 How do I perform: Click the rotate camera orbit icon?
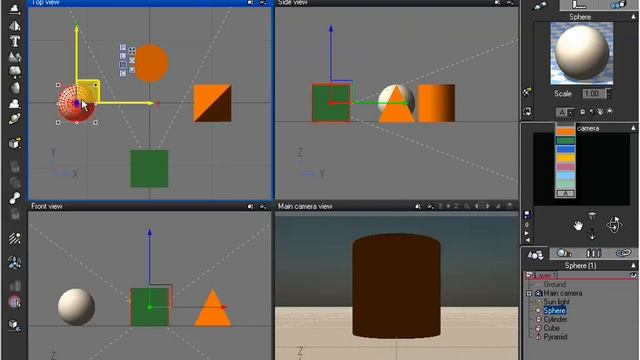[614, 224]
